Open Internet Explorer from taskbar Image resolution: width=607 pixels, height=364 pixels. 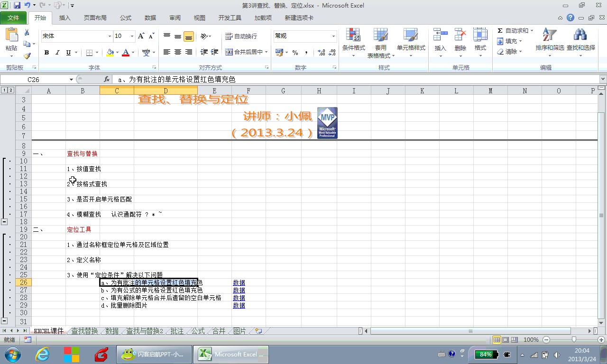tap(42, 354)
